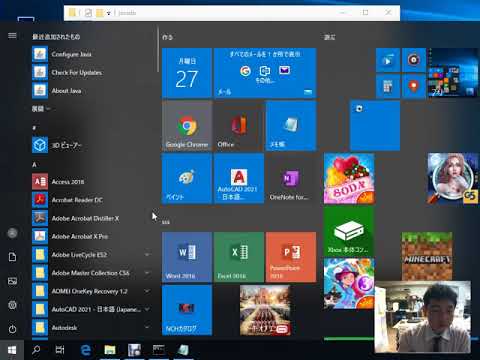480x360 pixels.
Task: Open the NCH catalog tile
Action: 187,310
